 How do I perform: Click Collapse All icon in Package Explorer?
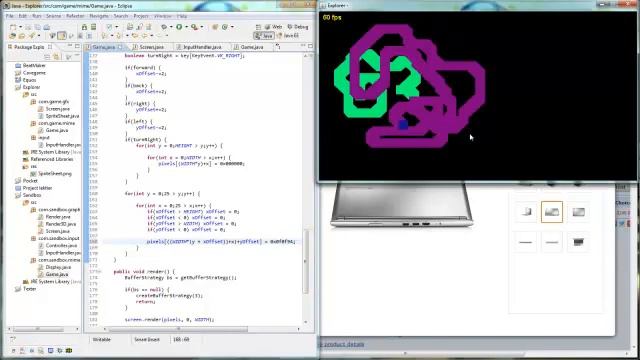[47, 57]
